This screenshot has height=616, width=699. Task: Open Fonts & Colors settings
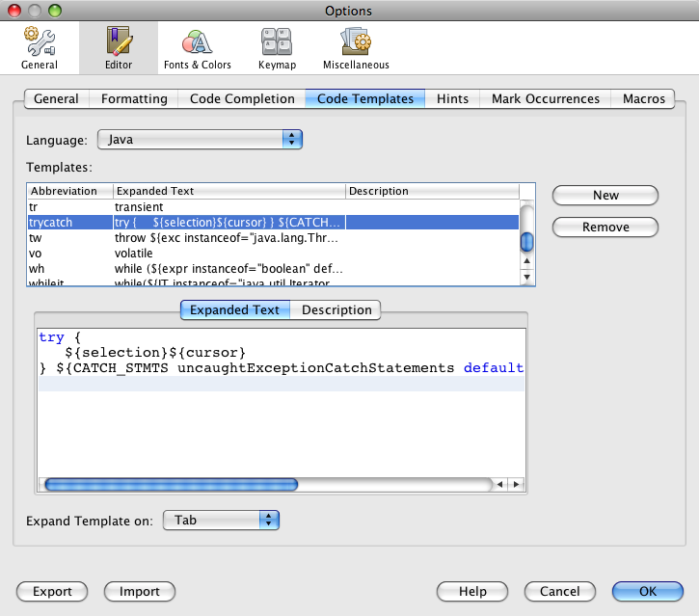pyautogui.click(x=197, y=48)
